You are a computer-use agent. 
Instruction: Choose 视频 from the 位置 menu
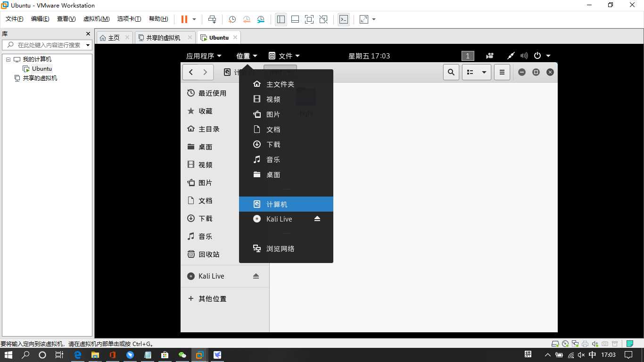(286, 99)
